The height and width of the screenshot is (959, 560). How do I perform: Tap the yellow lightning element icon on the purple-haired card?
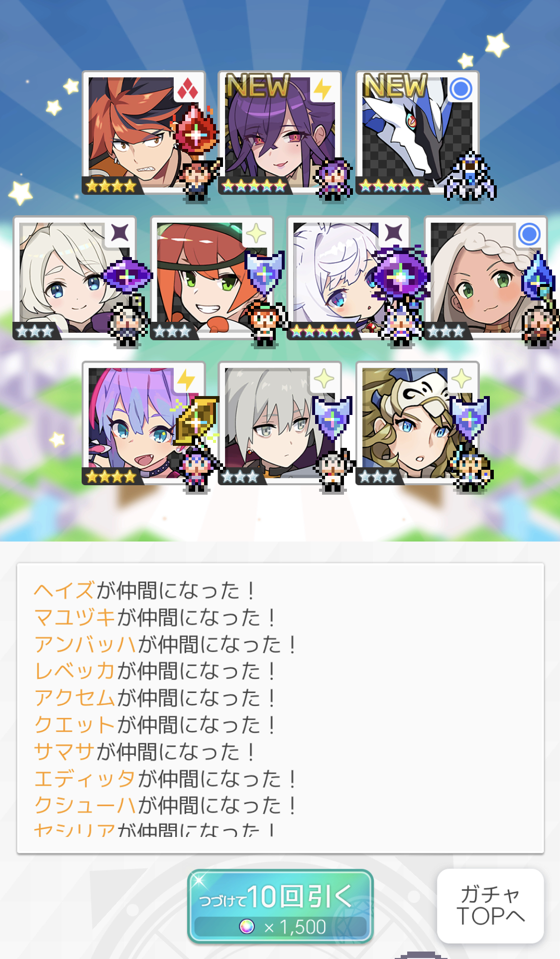(323, 90)
